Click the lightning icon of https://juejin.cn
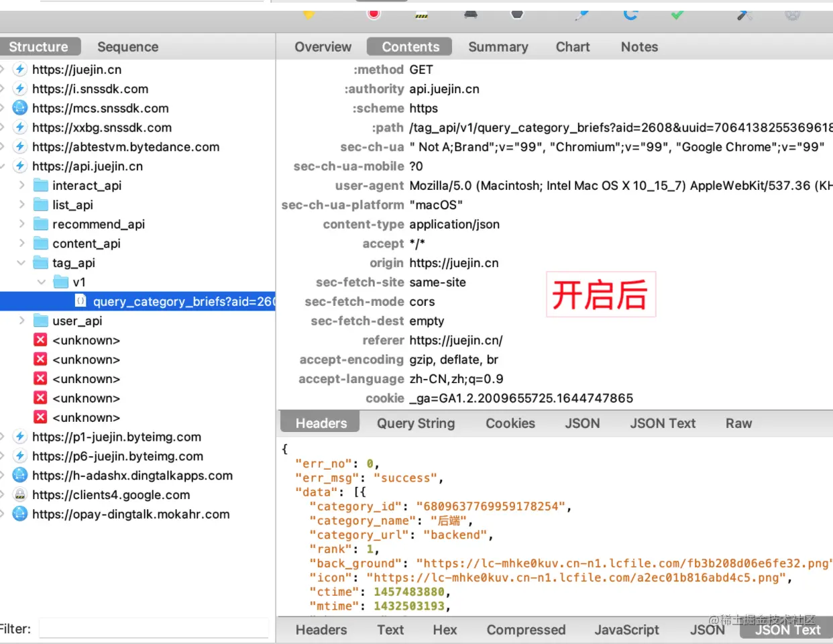The image size is (833, 644). pos(20,69)
